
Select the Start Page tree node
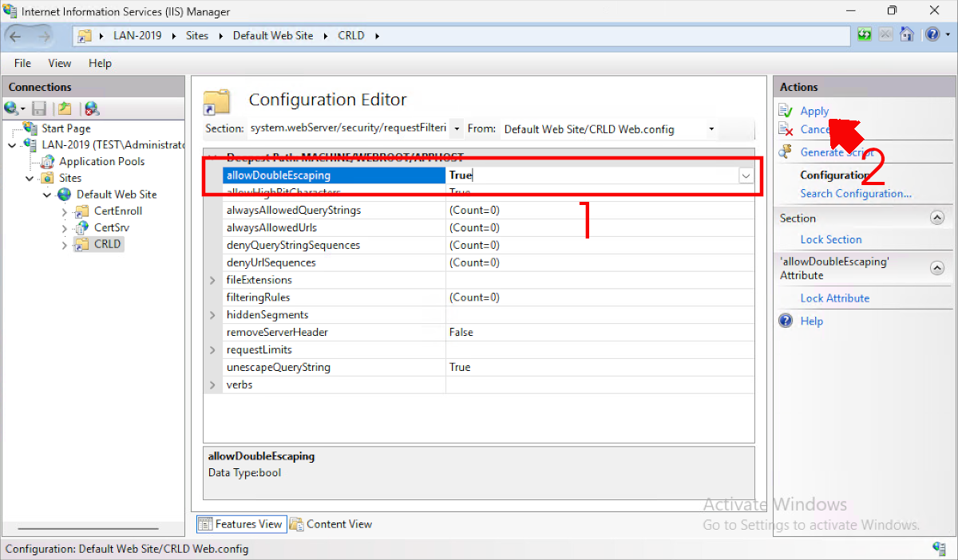pos(66,128)
